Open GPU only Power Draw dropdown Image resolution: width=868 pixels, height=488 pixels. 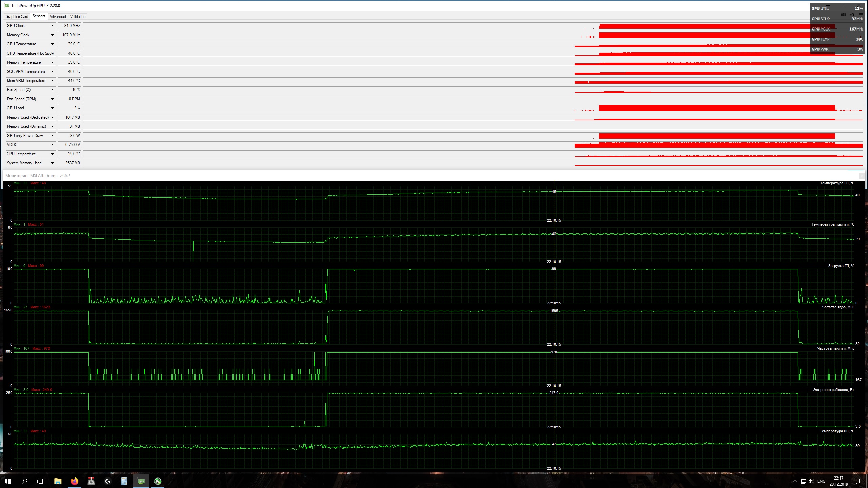click(x=52, y=136)
